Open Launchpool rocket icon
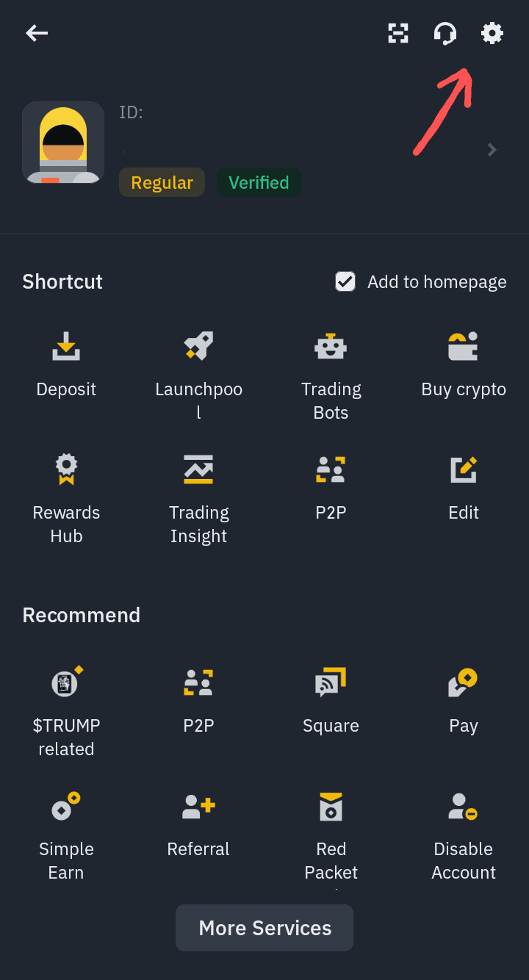Screen dimensions: 529x980 click(198, 347)
